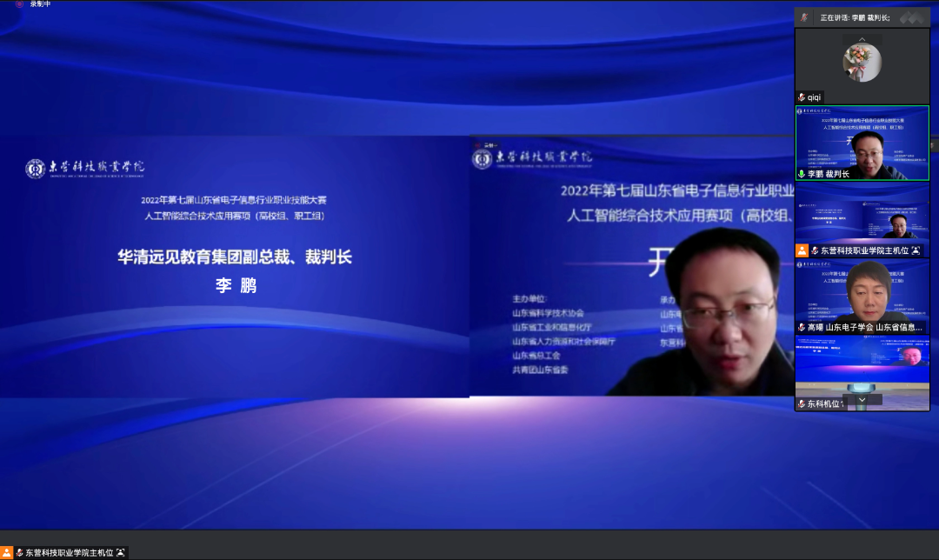Select 李鹏 裁判长 highlighted video thumbnail
This screenshot has width=939, height=560.
pos(862,139)
